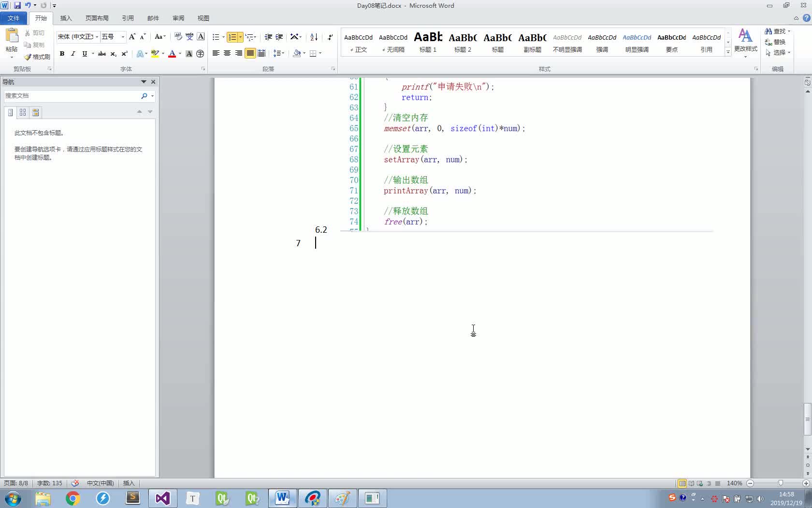
Task: Click the shading paint bucket icon
Action: pos(297,53)
